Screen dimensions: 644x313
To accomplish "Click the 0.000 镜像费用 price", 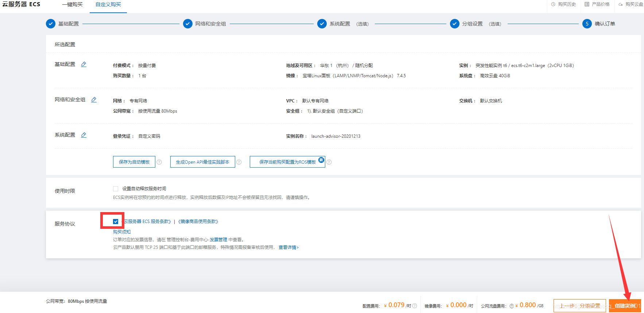I will 458,305.
